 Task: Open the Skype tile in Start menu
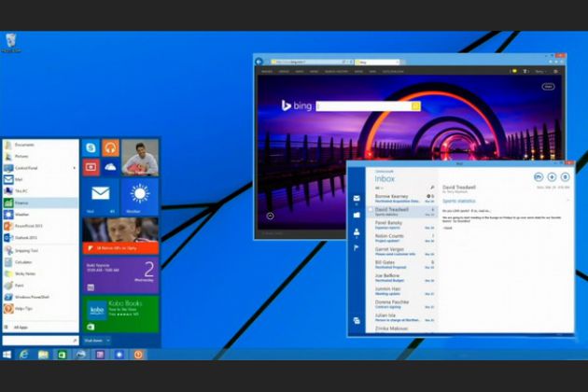[91, 148]
